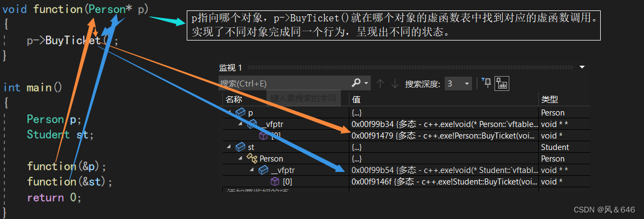
Task: Collapse the st variable node
Action: [228, 147]
